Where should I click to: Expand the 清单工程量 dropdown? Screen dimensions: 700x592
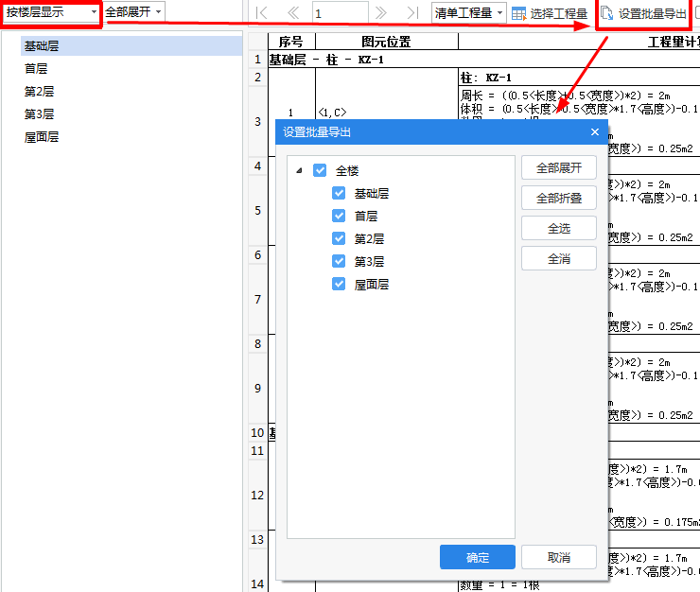click(x=468, y=12)
